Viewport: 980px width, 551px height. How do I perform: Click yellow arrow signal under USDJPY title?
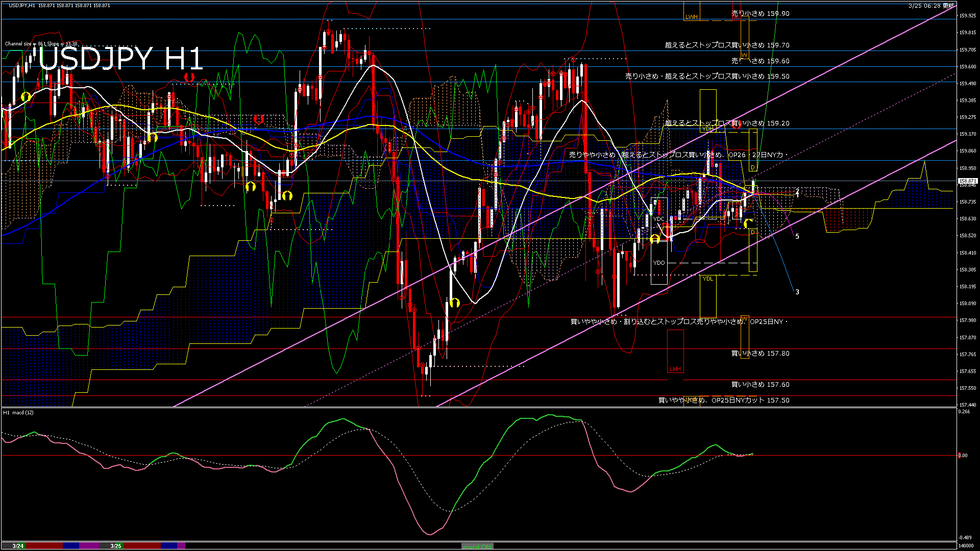tap(26, 96)
